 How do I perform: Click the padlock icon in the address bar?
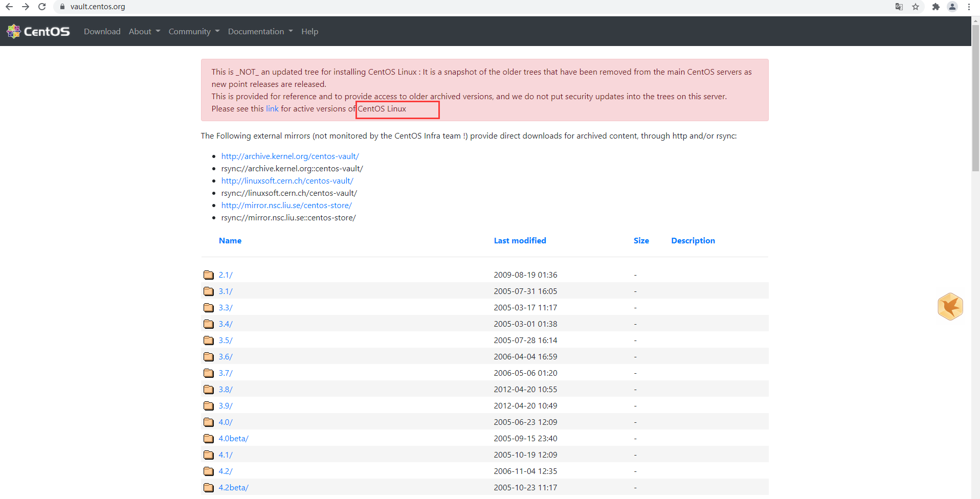tap(62, 7)
